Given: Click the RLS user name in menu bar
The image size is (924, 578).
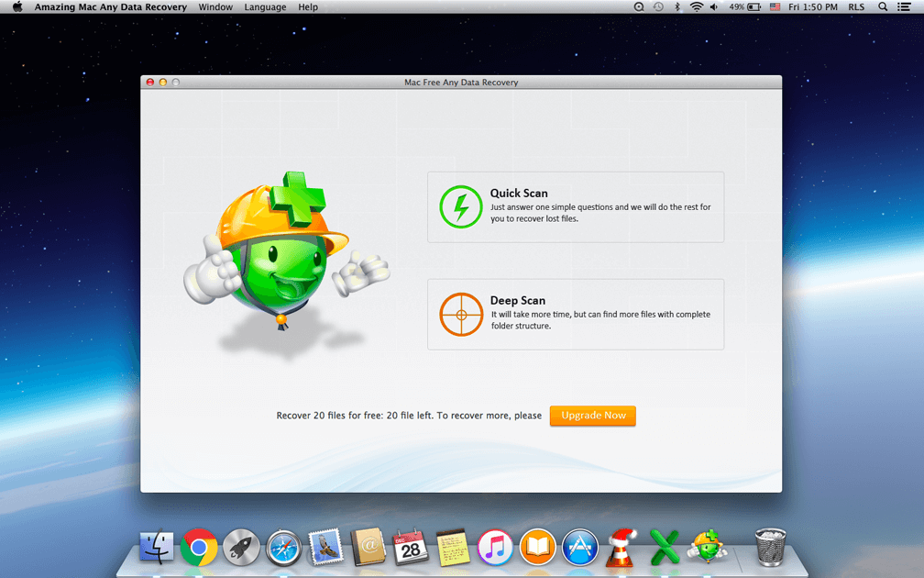Looking at the screenshot, I should point(856,7).
